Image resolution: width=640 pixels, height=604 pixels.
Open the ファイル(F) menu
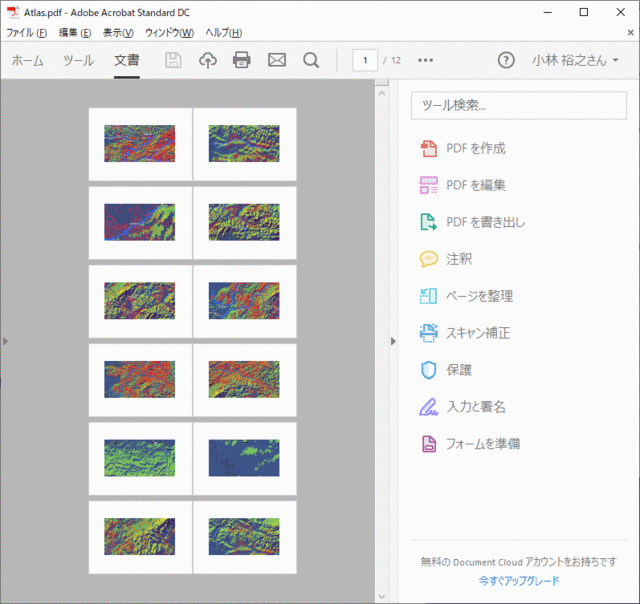[27, 33]
